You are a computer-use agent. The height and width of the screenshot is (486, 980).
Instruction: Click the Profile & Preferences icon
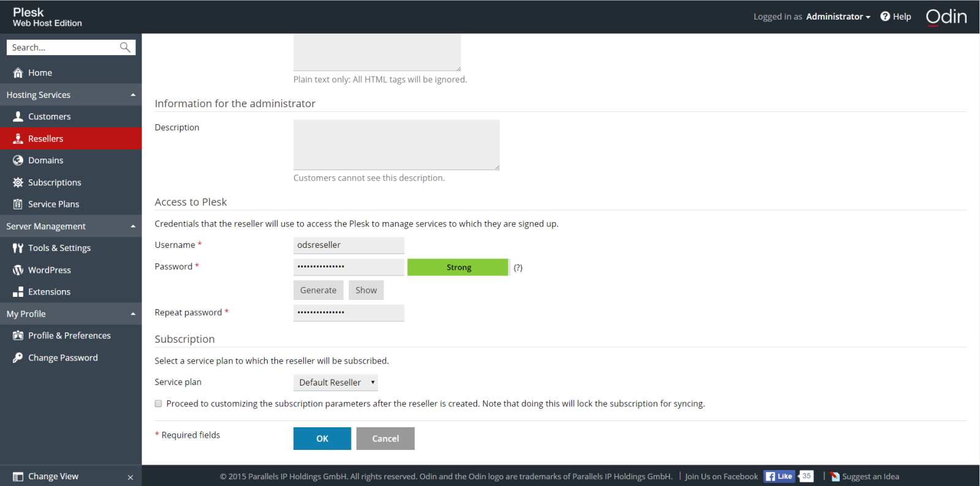[x=18, y=335]
